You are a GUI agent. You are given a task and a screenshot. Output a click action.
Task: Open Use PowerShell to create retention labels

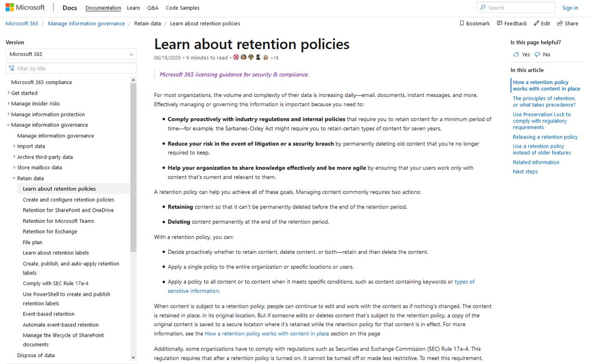pyautogui.click(x=66, y=298)
